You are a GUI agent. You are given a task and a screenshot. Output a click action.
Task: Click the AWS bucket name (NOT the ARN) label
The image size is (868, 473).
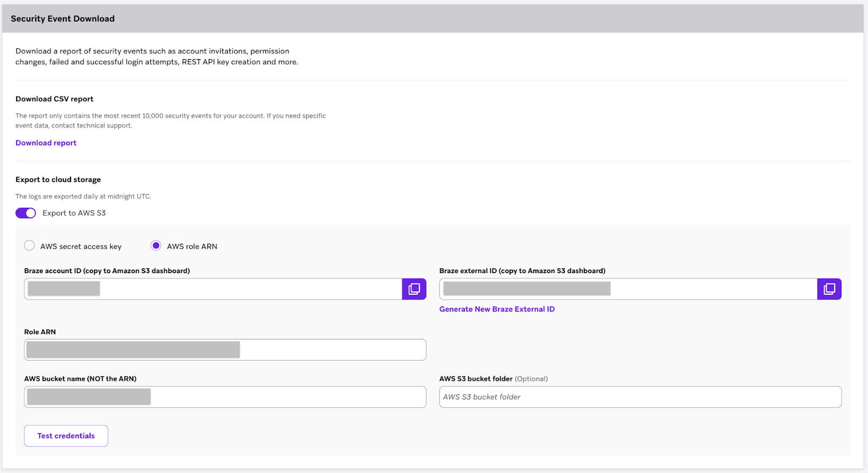tap(80, 379)
